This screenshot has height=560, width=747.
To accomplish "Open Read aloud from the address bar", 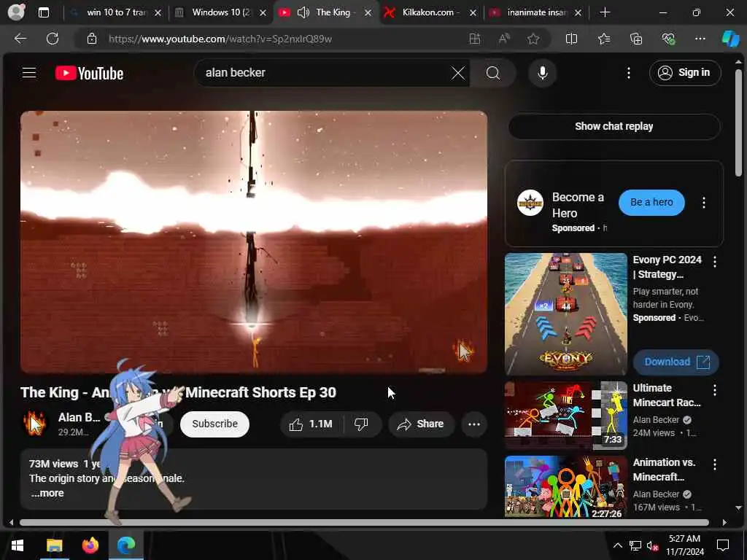I will 504,39.
